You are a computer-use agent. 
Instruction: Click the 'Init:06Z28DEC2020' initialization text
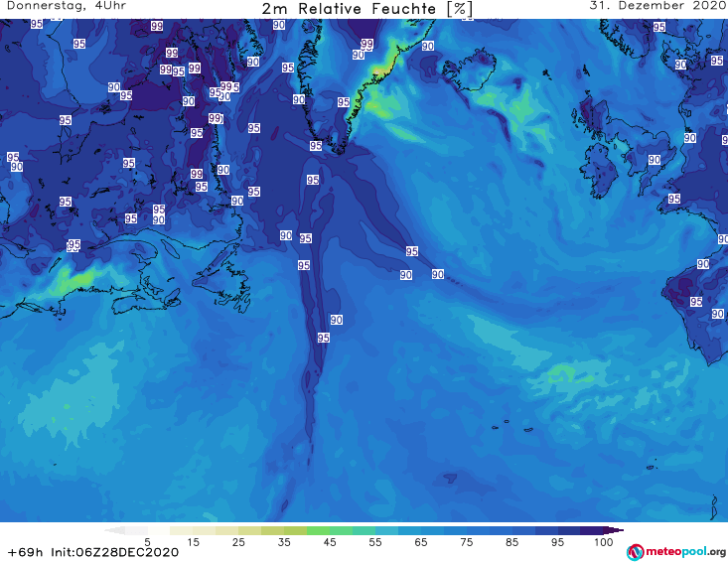(114, 552)
